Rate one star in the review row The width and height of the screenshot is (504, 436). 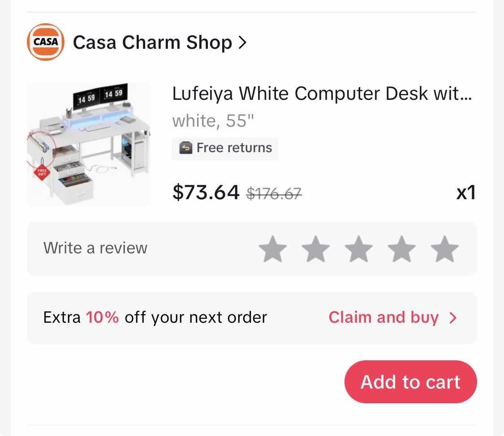tap(272, 249)
